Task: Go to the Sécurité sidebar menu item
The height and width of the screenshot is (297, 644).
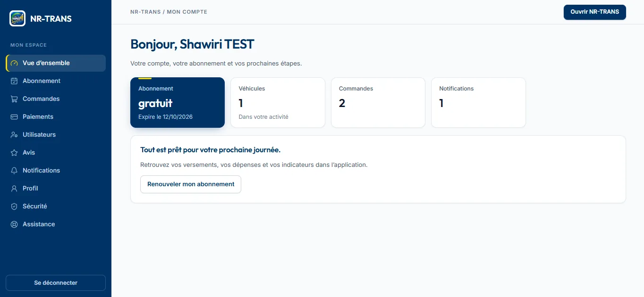Action: 56,206
